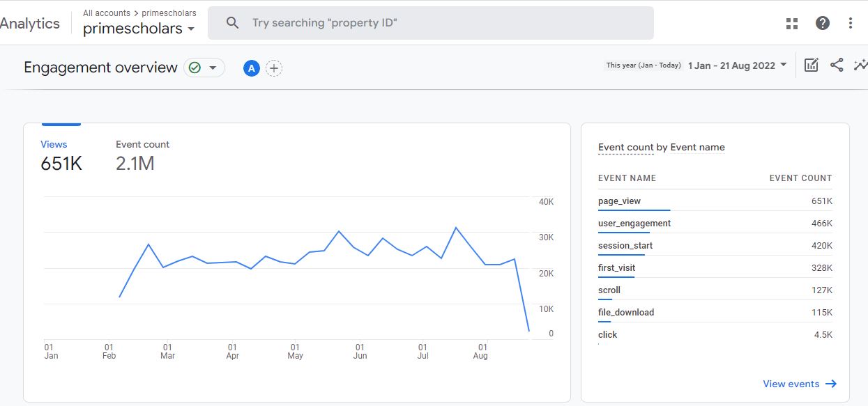
Task: Click the All accounts breadcrumb
Action: (x=107, y=13)
